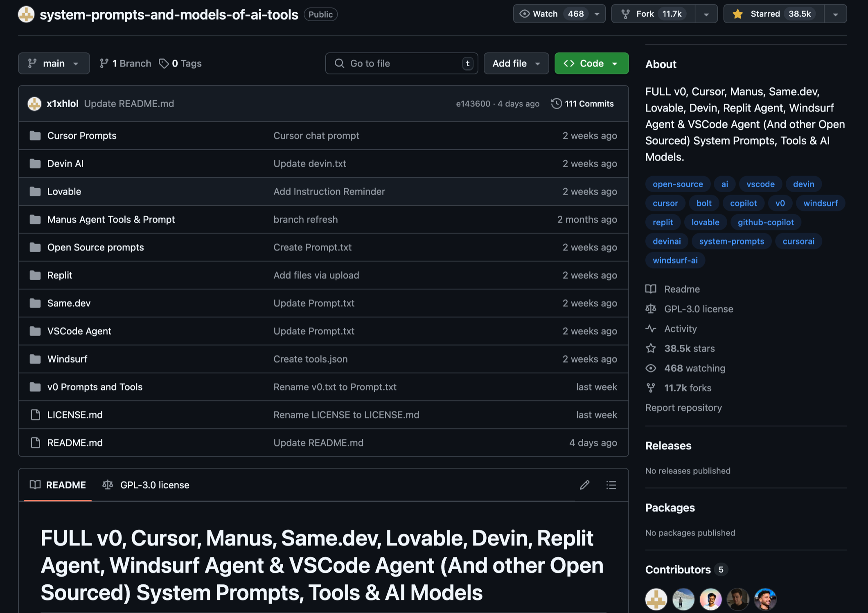The image size is (868, 613).
Task: Expand the green Code dropdown
Action: [591, 63]
